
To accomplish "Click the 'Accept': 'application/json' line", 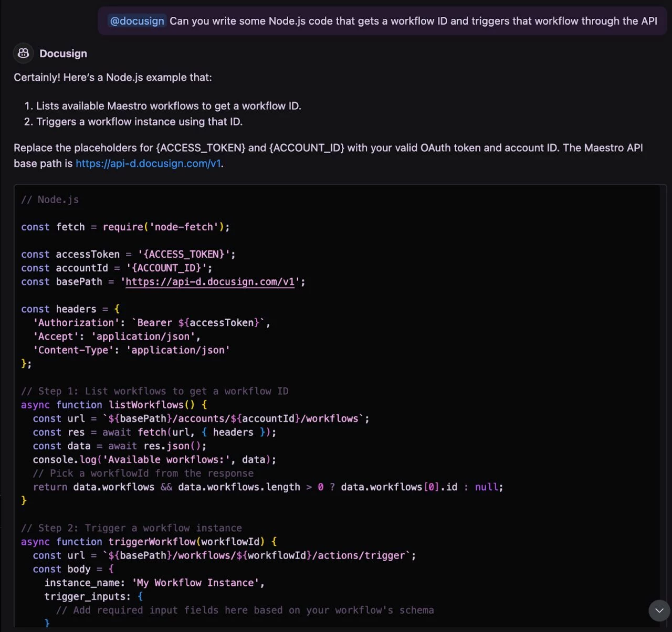I will point(117,336).
